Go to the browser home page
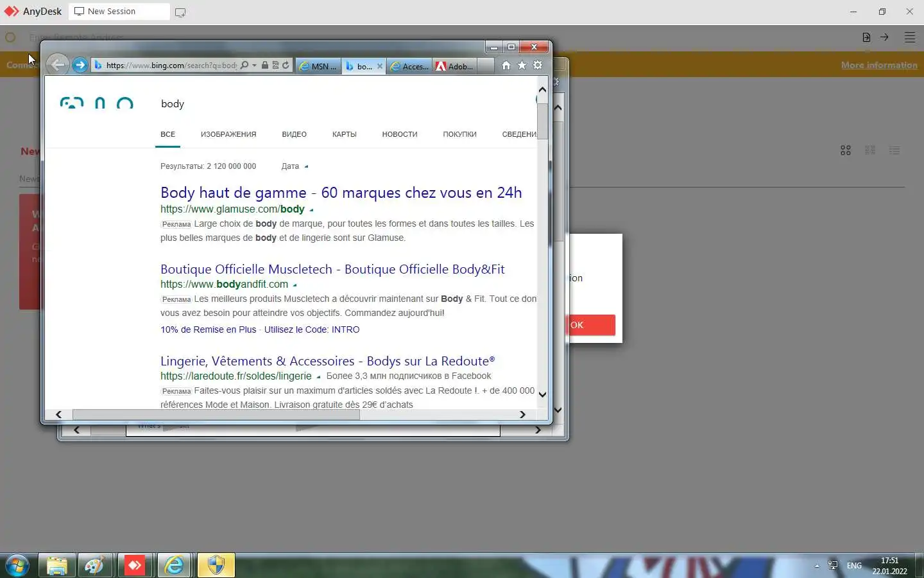The width and height of the screenshot is (924, 578). (x=506, y=66)
